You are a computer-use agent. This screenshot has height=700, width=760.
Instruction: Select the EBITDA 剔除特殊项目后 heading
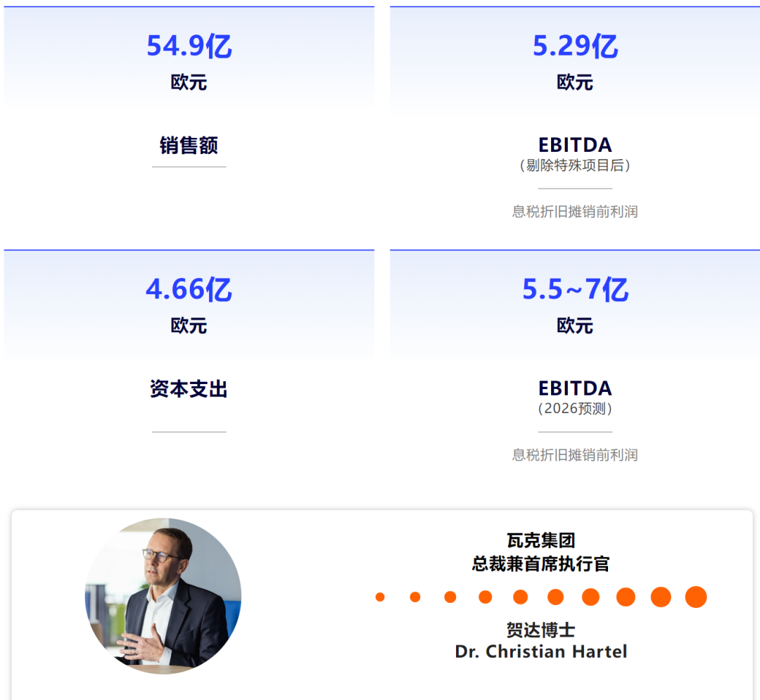tap(575, 155)
